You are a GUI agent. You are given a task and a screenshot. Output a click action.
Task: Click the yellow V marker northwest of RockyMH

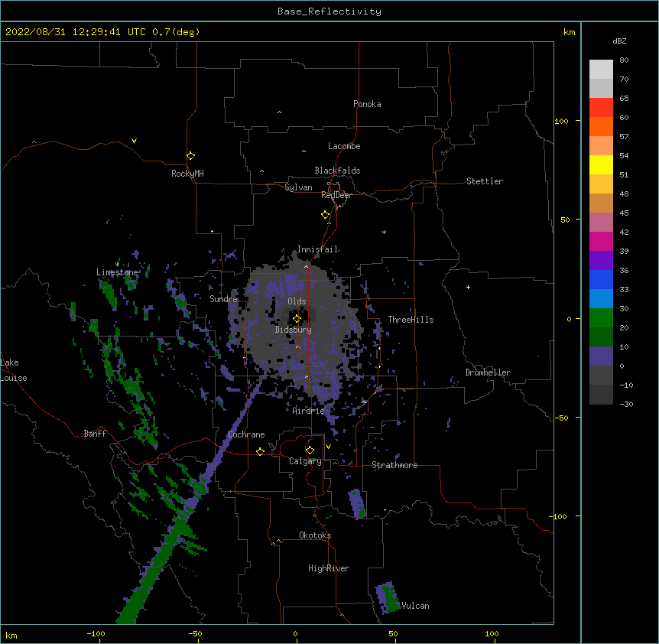click(134, 141)
